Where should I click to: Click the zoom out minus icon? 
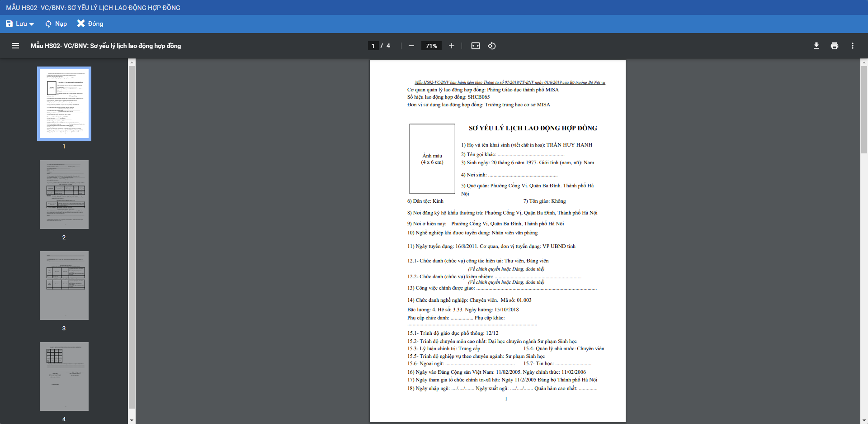[x=411, y=46]
